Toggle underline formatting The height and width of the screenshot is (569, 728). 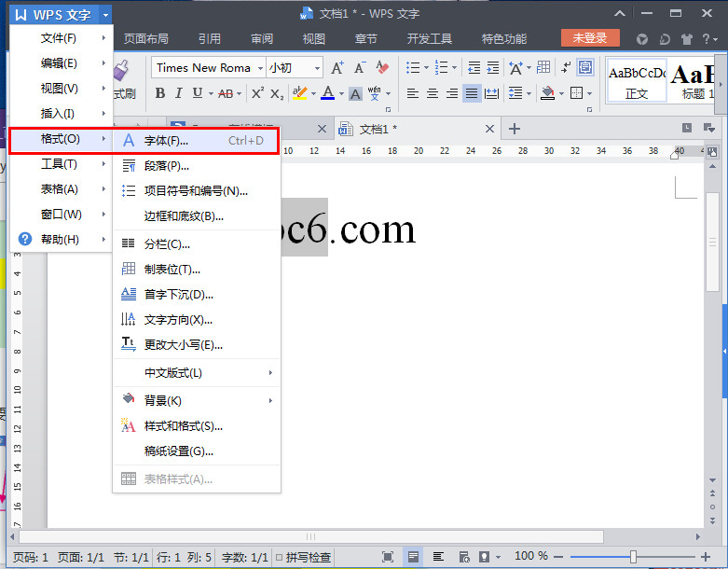(197, 93)
